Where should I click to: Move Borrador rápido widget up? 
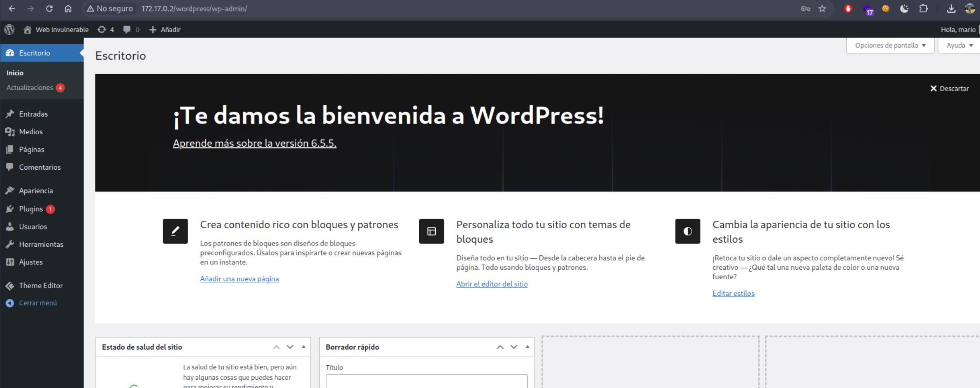tap(500, 347)
